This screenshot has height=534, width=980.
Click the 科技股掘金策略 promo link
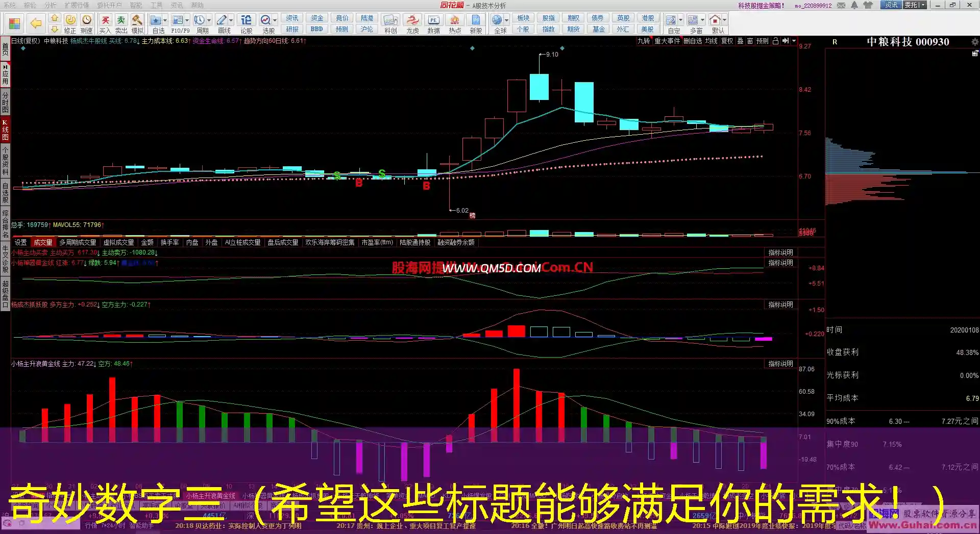pyautogui.click(x=761, y=6)
